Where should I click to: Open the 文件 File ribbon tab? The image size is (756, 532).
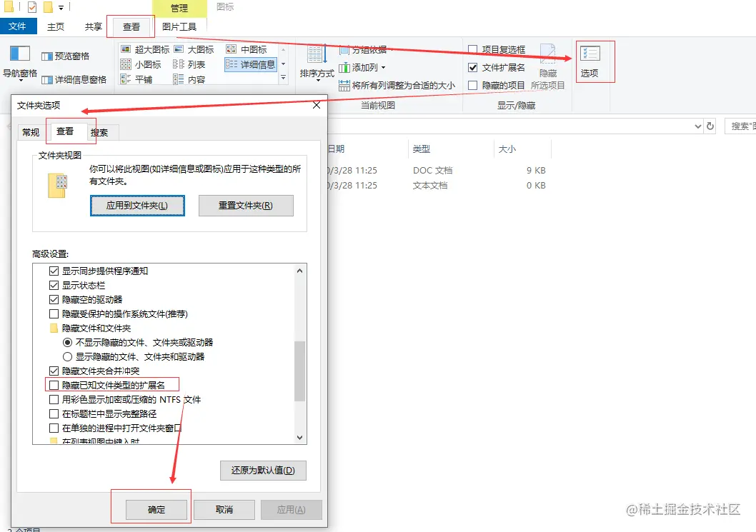coord(18,26)
